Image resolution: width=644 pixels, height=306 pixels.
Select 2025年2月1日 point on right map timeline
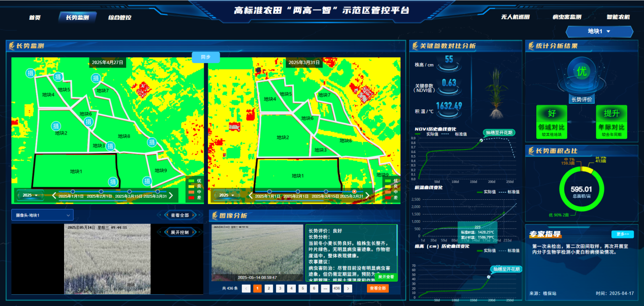(297, 192)
